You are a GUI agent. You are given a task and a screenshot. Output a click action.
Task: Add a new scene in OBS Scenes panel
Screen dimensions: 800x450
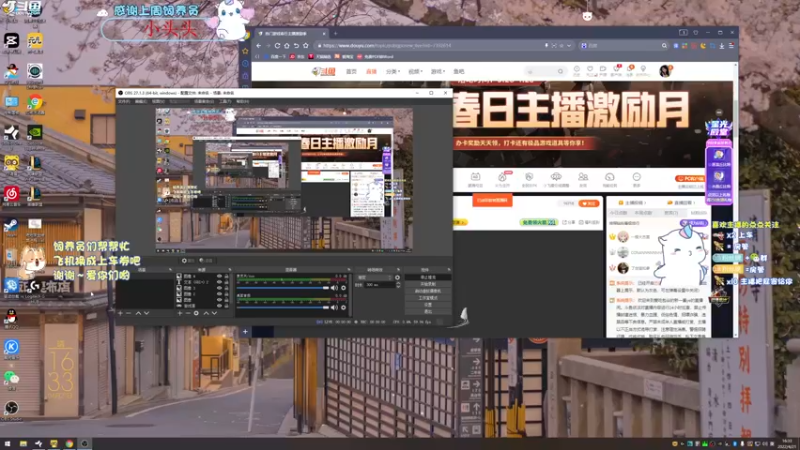pyautogui.click(x=120, y=313)
